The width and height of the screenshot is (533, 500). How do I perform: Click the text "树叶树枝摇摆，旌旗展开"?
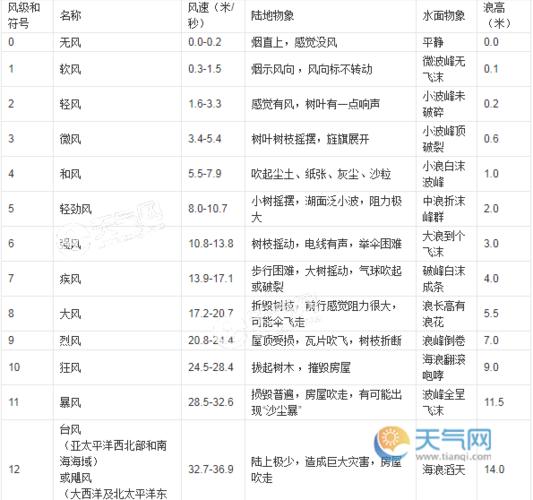click(310, 139)
